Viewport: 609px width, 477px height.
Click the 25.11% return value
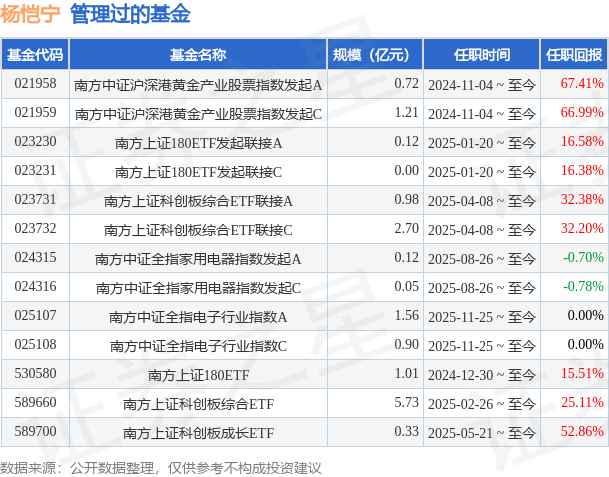tap(582, 402)
